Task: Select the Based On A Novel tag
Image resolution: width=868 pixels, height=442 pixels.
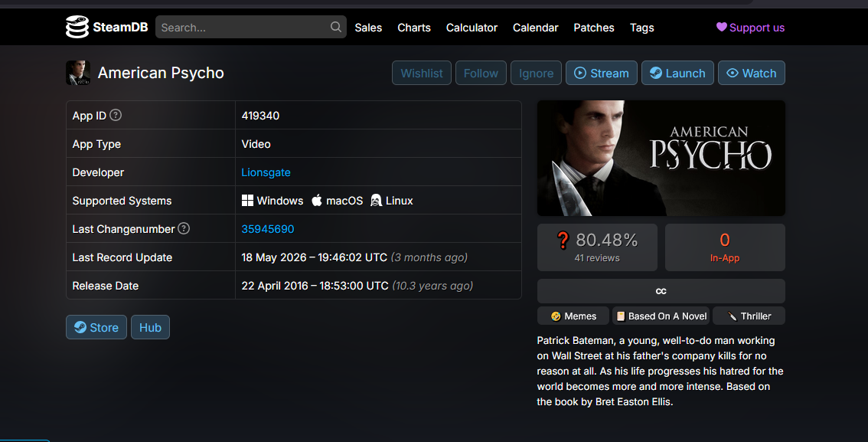Action: pyautogui.click(x=661, y=316)
